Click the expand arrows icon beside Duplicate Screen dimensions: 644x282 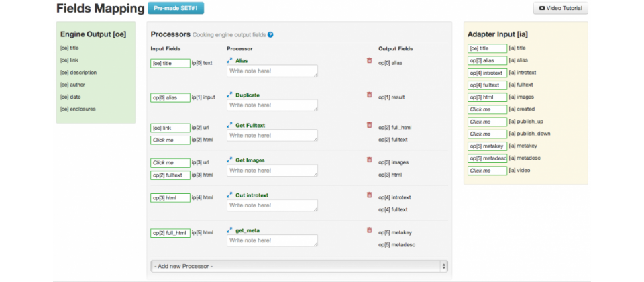[229, 95]
